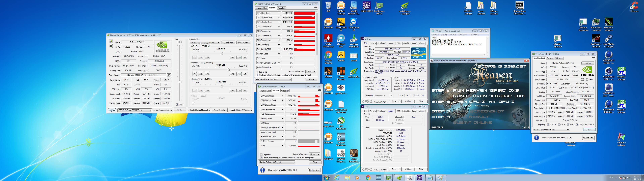
Task: Toggle Continue refreshing checkbox in the lower GPU-Z window
Action: (261, 158)
